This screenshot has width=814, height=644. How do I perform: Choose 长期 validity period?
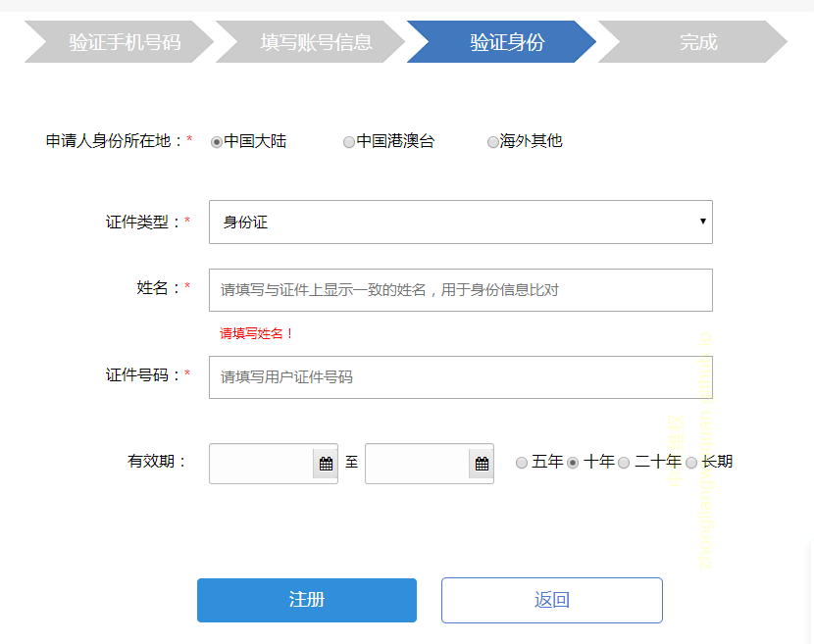click(x=691, y=463)
